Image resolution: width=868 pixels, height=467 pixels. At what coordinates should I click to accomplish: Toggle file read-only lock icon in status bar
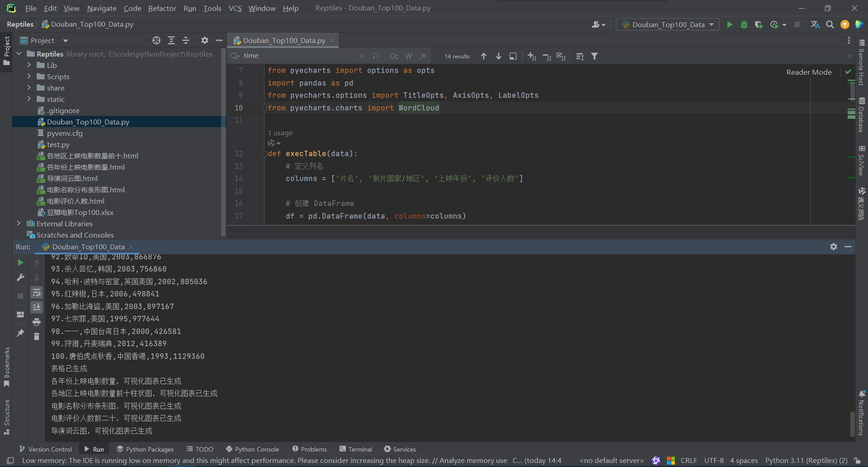pos(857,461)
